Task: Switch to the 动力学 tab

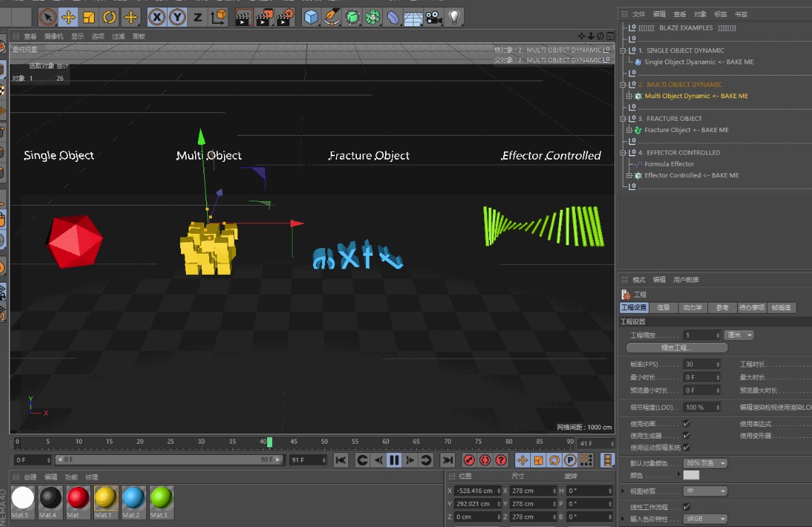Action: click(692, 307)
